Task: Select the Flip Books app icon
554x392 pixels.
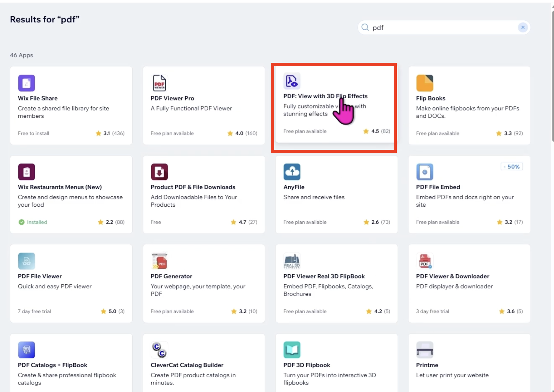Action: (424, 83)
